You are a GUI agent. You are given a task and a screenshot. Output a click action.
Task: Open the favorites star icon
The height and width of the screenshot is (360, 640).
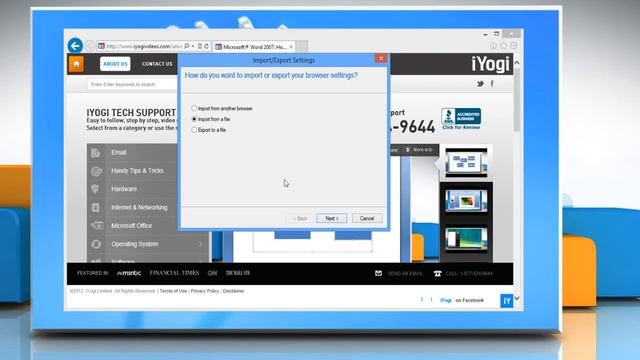click(504, 46)
